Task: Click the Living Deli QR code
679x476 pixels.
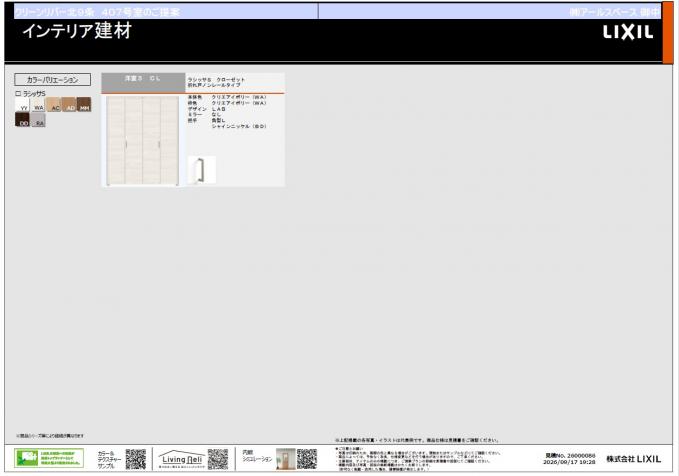Action: 218,459
